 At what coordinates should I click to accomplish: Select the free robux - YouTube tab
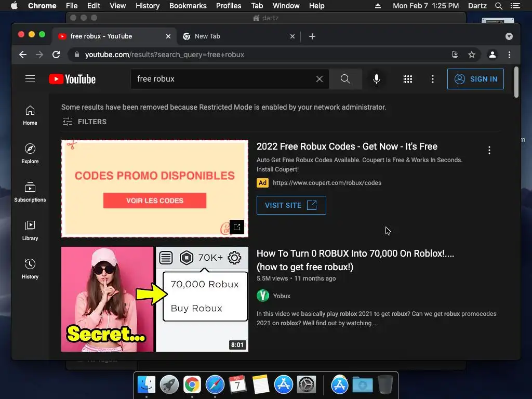pos(114,36)
